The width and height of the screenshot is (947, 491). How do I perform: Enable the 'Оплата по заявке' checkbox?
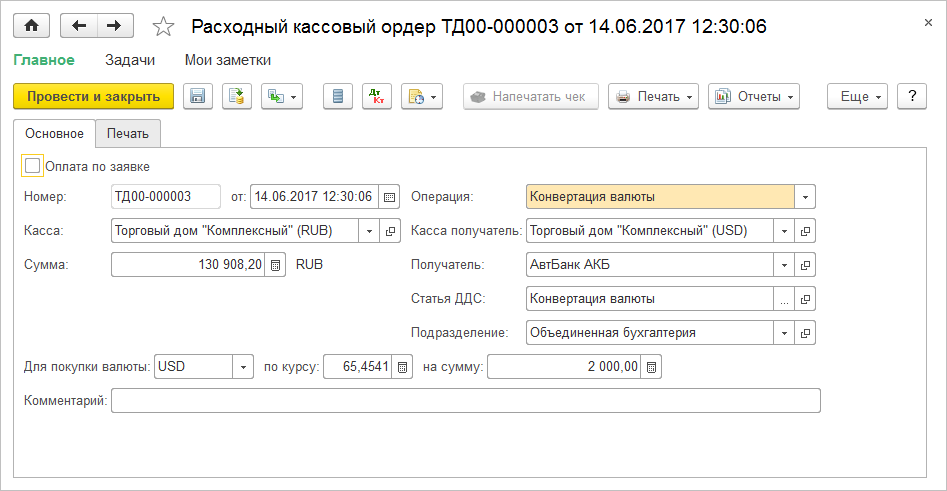[32, 166]
